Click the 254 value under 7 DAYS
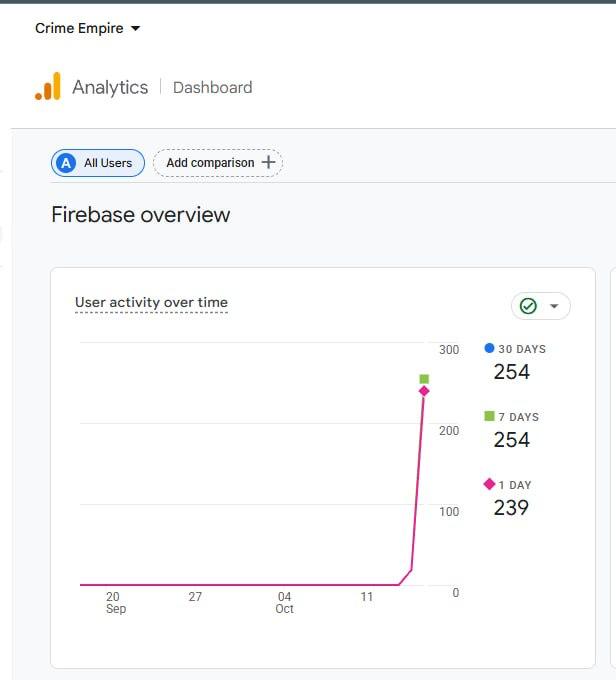Image resolution: width=616 pixels, height=680 pixels. [x=511, y=440]
